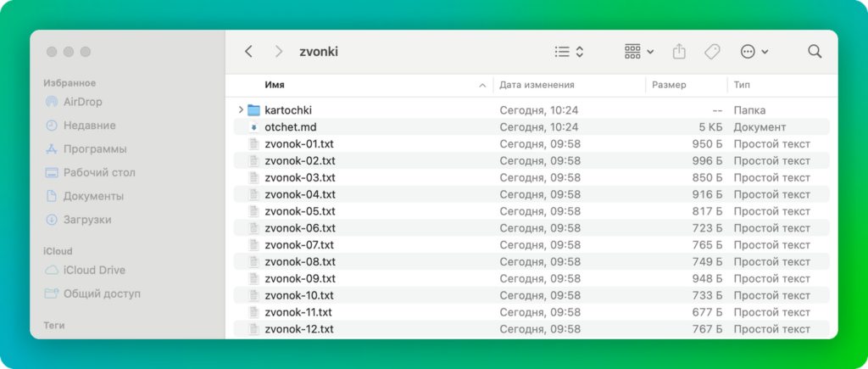Click the 677 Б size value
868x369 pixels.
click(x=707, y=312)
